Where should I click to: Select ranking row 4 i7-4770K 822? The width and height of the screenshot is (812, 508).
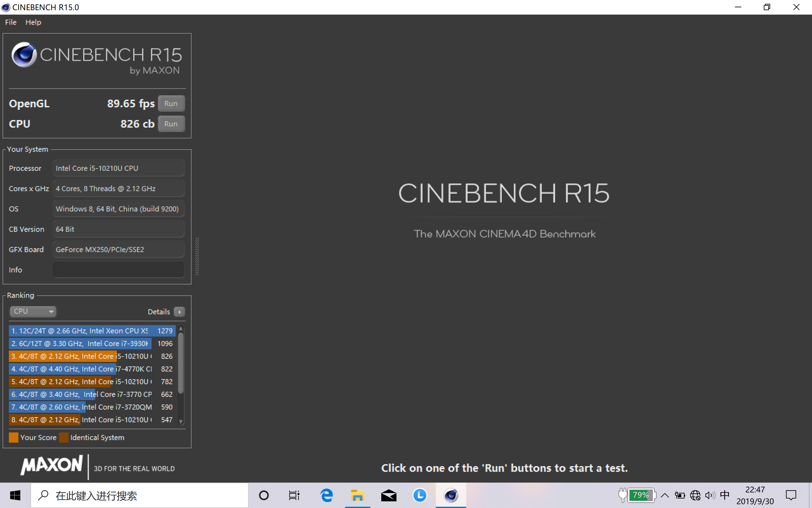92,369
